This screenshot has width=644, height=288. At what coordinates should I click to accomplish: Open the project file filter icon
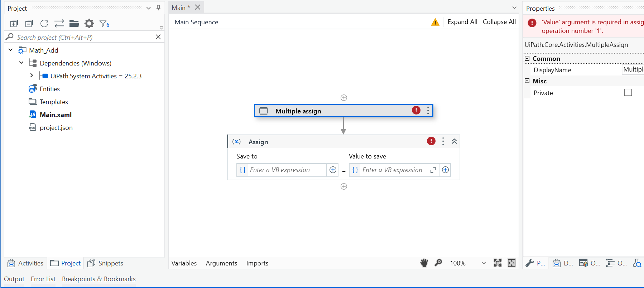point(104,24)
